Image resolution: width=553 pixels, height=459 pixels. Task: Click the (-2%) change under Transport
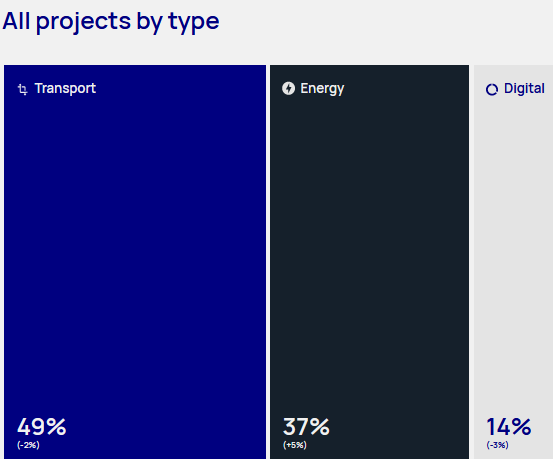coord(28,445)
